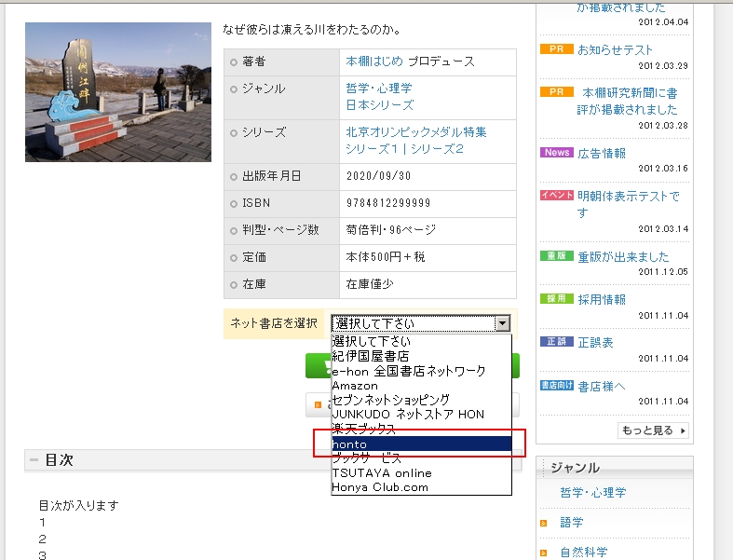Click the net bookstore dropdown arrow button

[x=503, y=323]
